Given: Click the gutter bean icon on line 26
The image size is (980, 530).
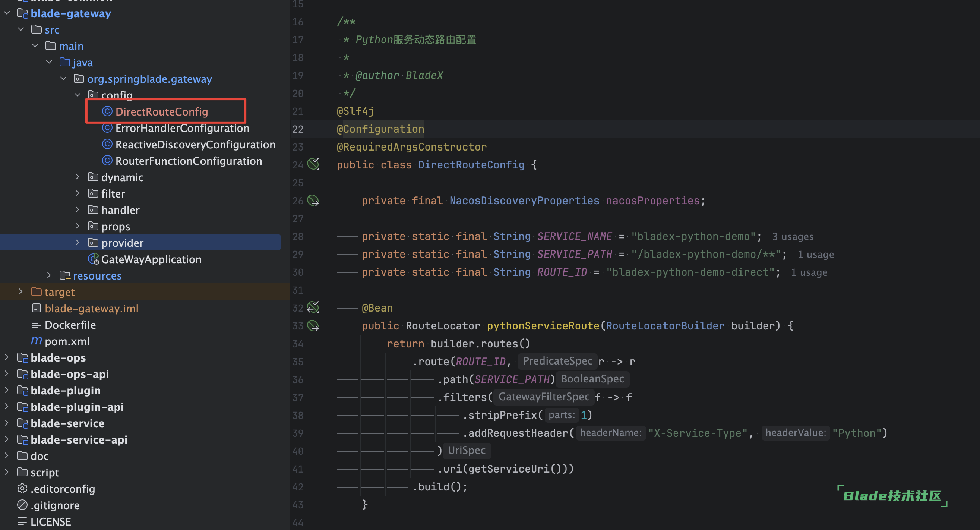Looking at the screenshot, I should click(313, 201).
